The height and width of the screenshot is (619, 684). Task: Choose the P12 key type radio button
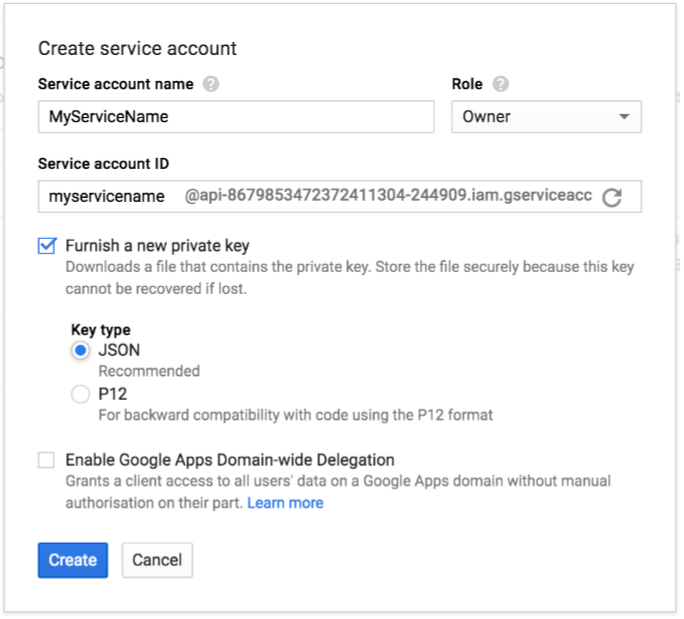[x=80, y=394]
